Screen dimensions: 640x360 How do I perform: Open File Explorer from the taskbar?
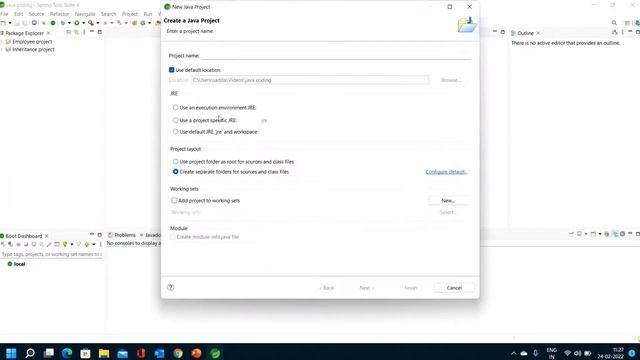click(x=104, y=353)
